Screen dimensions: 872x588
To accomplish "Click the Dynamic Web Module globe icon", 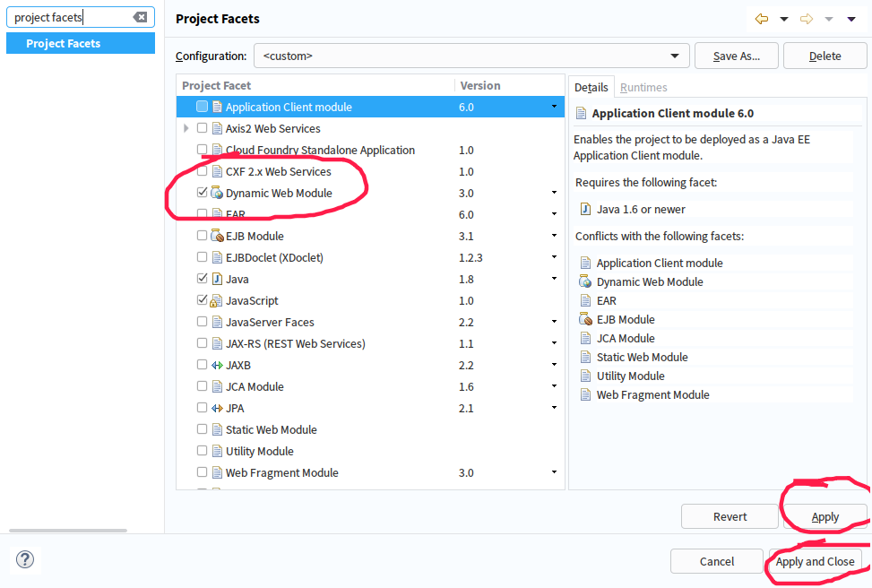I will pyautogui.click(x=217, y=193).
